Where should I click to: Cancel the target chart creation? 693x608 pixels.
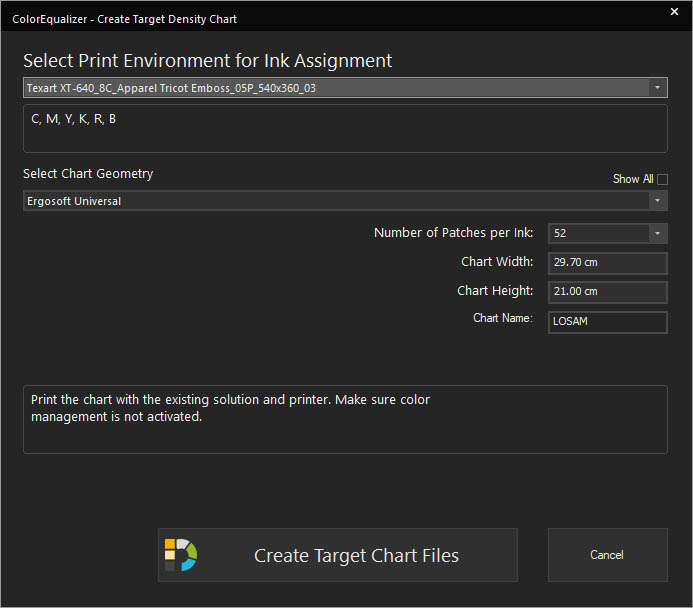click(x=608, y=555)
